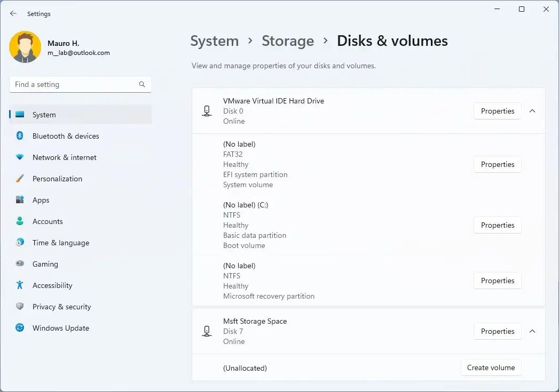
Task: Click the Find a setting search field
Action: coord(74,84)
